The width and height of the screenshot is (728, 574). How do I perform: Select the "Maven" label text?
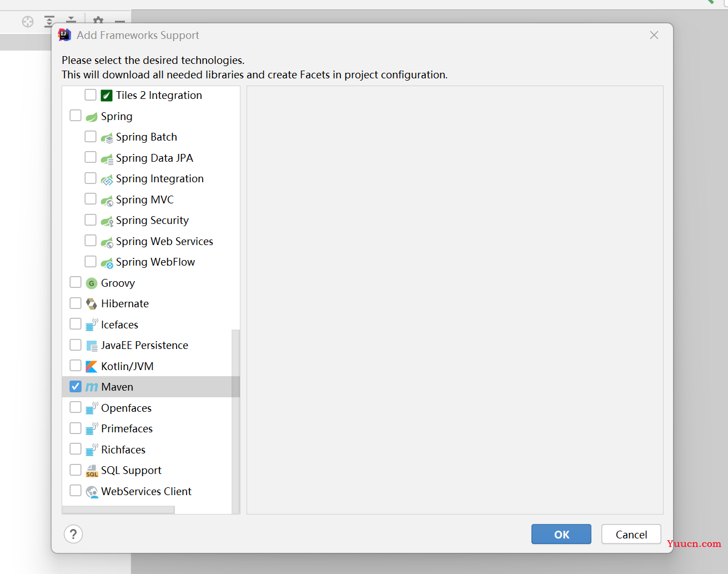click(117, 387)
